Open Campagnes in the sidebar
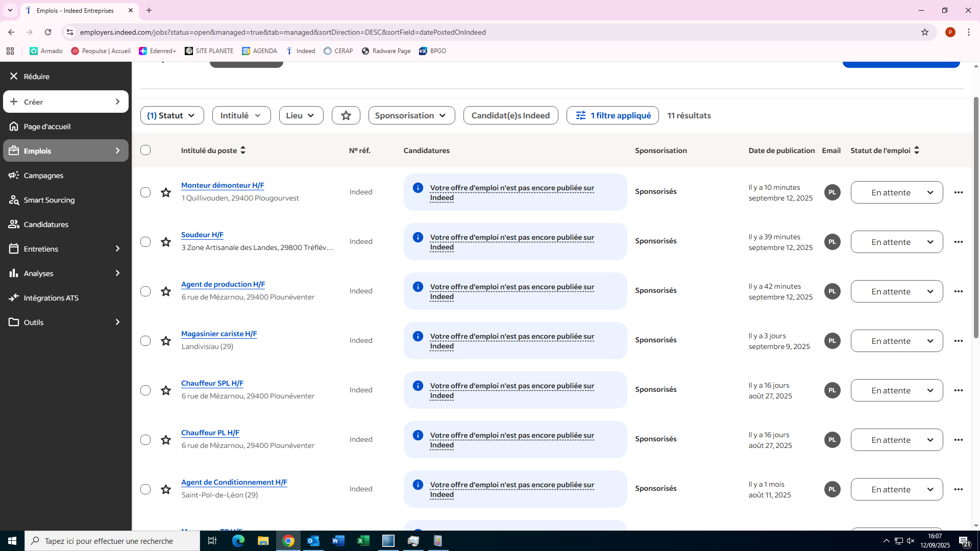Viewport: 980px width, 551px height. (66, 176)
